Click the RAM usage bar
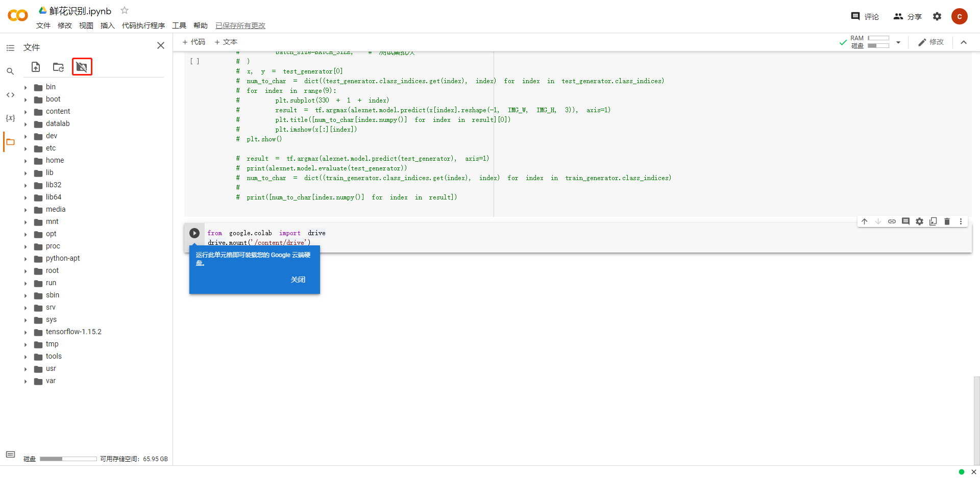Image resolution: width=980 pixels, height=478 pixels. point(878,38)
